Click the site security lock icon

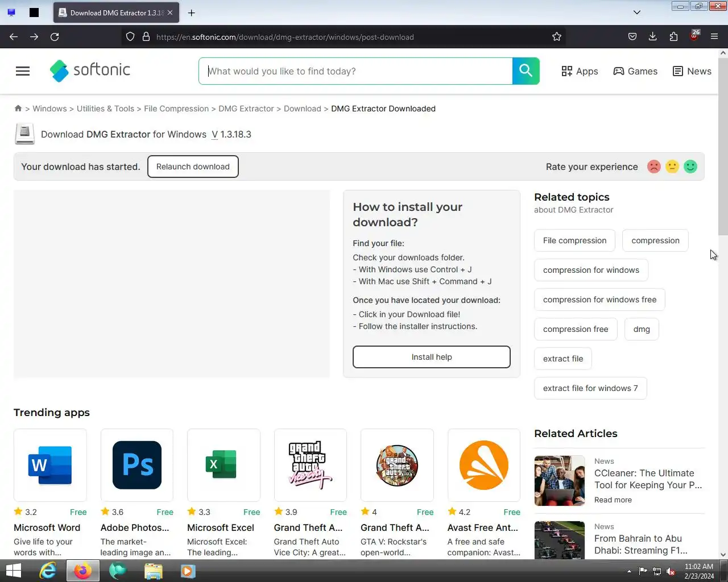(146, 36)
